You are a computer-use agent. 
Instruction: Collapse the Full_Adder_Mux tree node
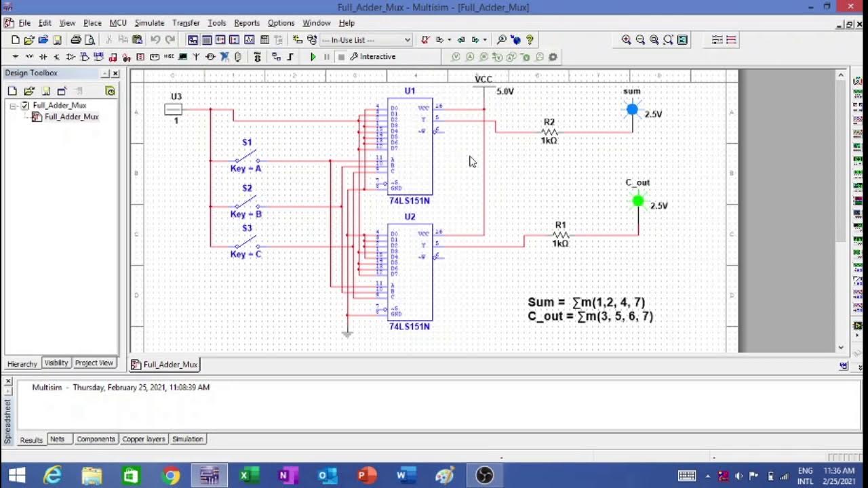[13, 106]
